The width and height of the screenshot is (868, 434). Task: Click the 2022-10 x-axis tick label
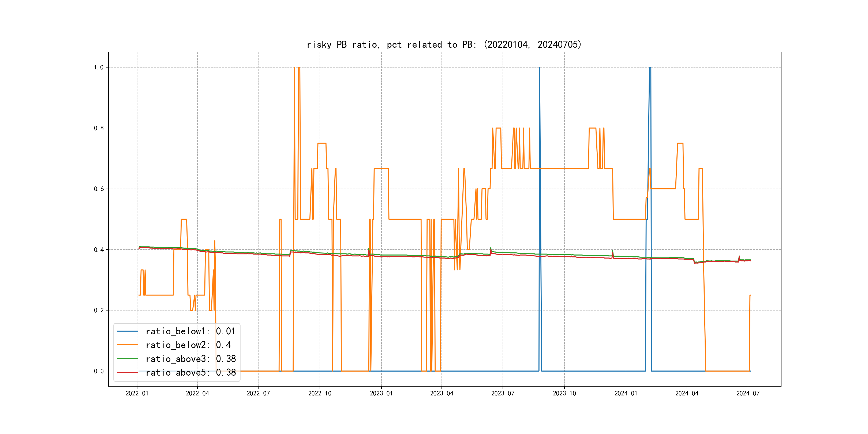[x=320, y=393]
